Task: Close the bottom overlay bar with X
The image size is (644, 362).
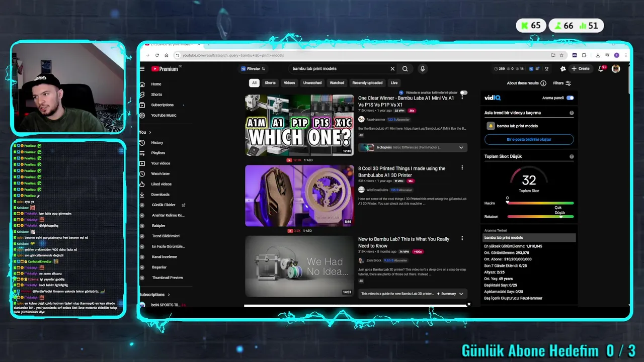Action: [x=469, y=304]
